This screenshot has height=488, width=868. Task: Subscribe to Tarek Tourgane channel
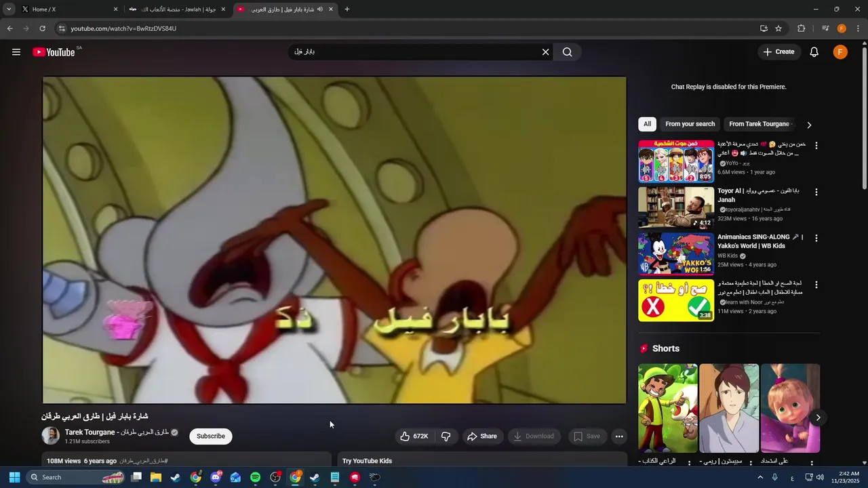coord(211,436)
